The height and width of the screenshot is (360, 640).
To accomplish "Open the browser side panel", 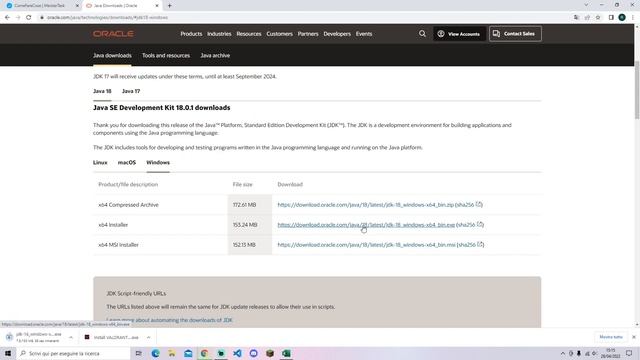I will point(611,18).
